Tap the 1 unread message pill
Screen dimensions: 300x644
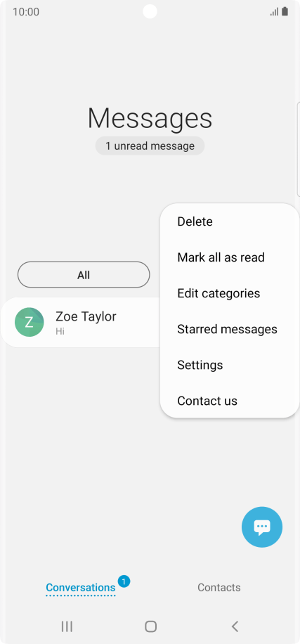[x=150, y=146]
